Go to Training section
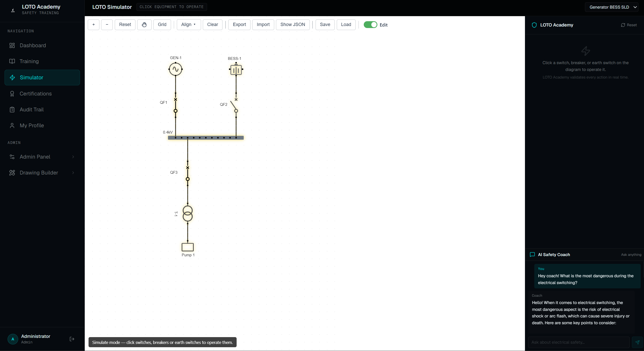 [x=42, y=61]
